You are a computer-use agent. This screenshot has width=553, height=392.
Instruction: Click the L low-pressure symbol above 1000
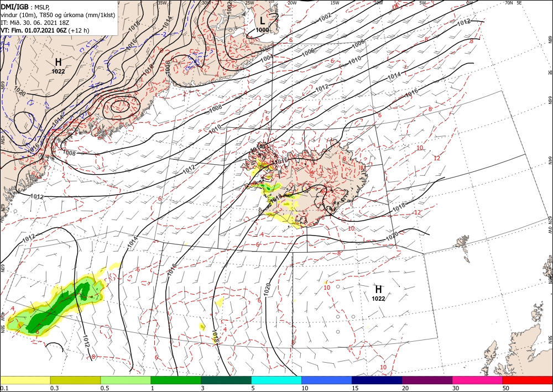pyautogui.click(x=262, y=21)
